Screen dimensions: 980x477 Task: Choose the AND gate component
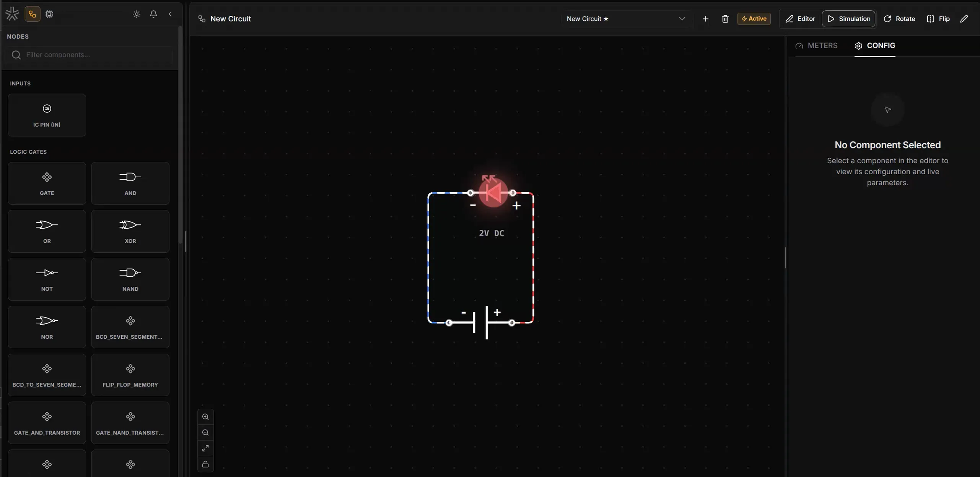(x=130, y=183)
